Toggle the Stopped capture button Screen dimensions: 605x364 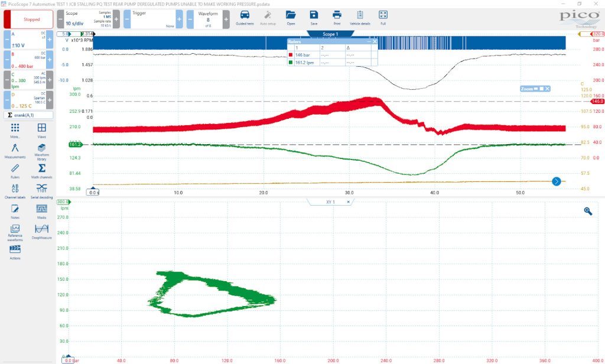28,19
